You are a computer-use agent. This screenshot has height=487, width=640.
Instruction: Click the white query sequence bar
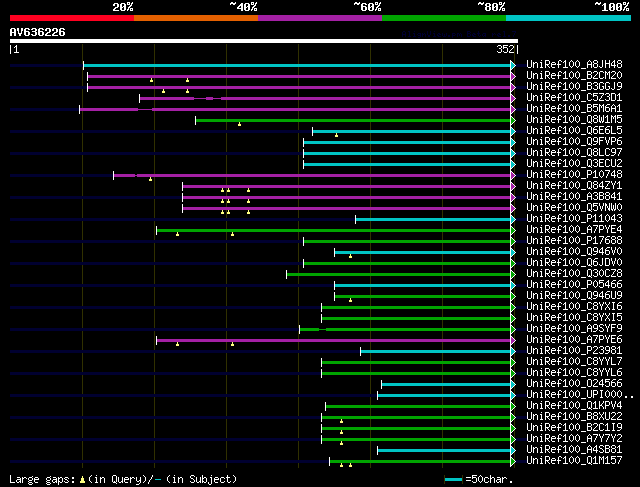click(x=264, y=41)
